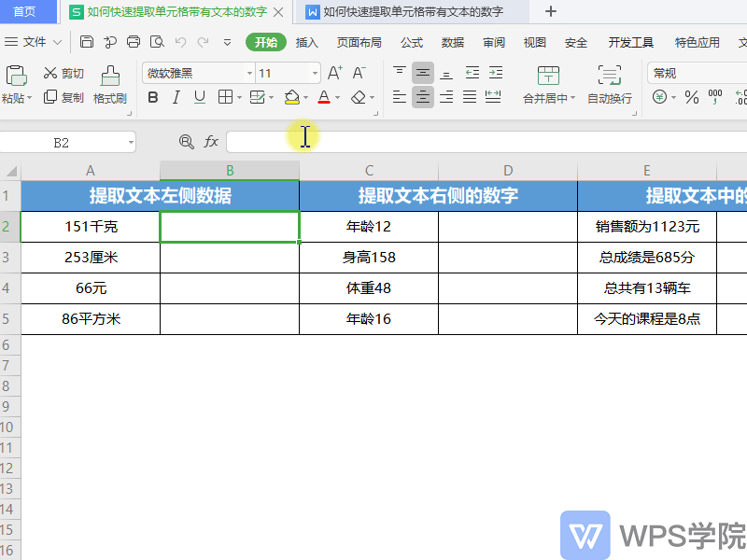Expand the Name Box dropdown arrow
747x560 pixels.
pyautogui.click(x=131, y=143)
